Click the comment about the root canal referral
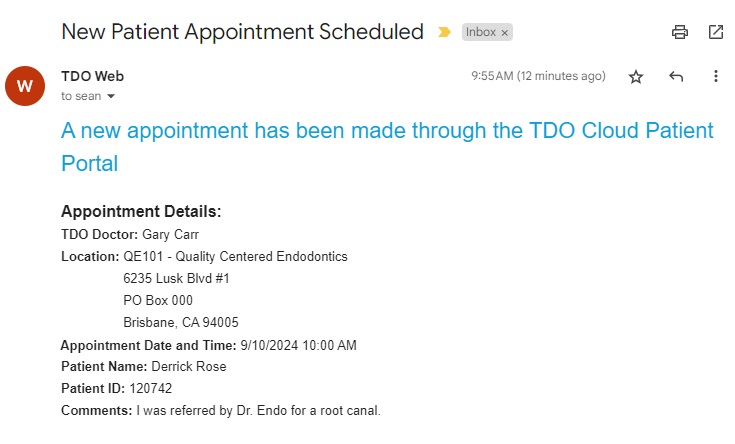This screenshot has height=444, width=735. [x=258, y=410]
